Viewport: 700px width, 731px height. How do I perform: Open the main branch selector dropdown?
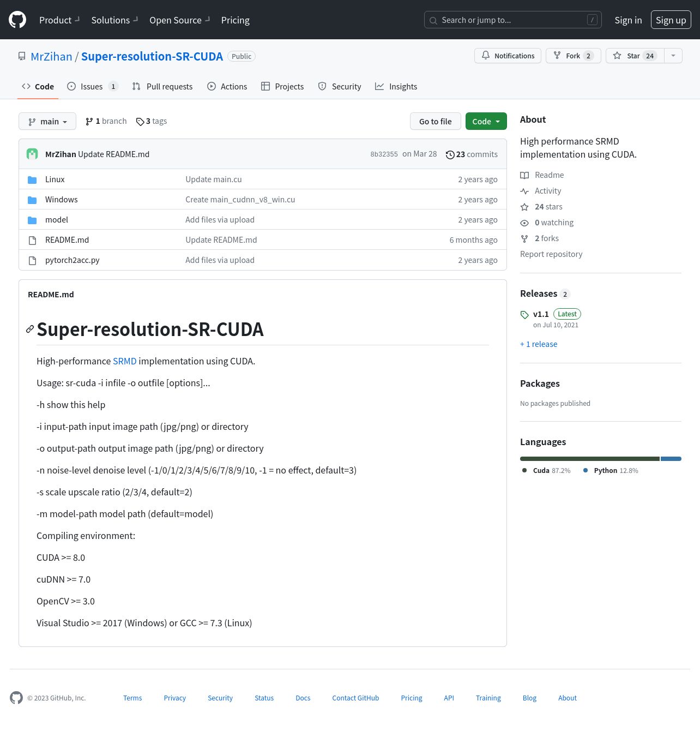coord(47,121)
